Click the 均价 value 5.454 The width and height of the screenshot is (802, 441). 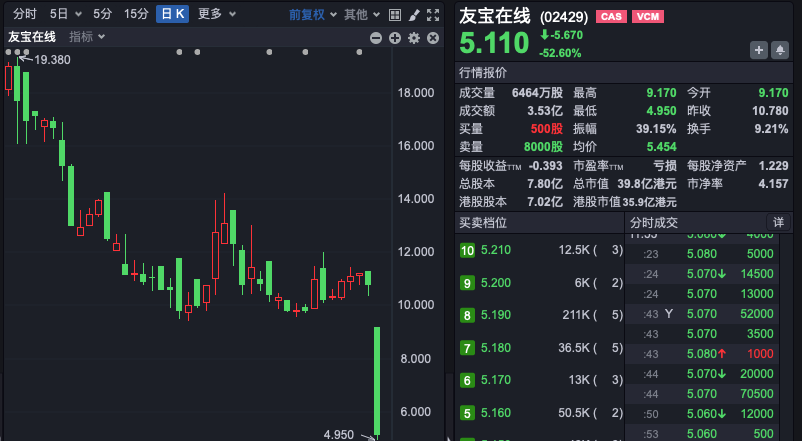click(x=661, y=147)
